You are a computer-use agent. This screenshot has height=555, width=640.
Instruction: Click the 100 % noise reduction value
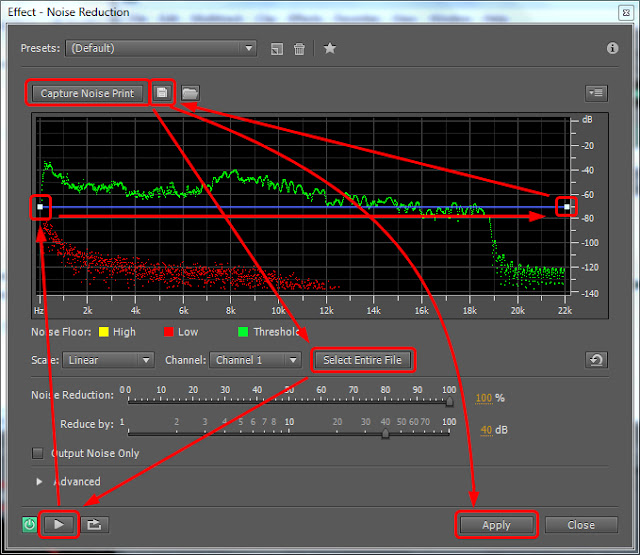pos(484,398)
